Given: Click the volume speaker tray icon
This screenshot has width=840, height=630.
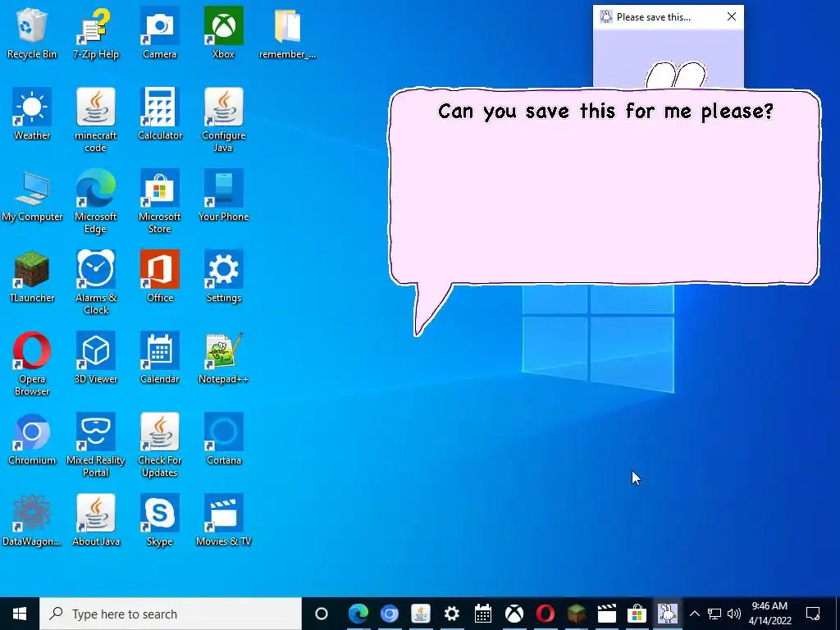Looking at the screenshot, I should (x=734, y=614).
